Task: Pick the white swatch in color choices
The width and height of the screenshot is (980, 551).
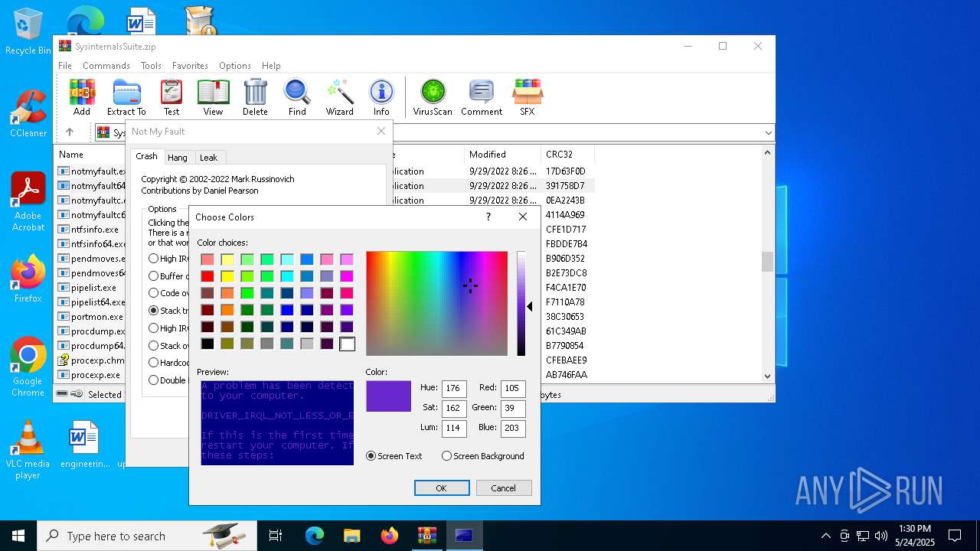Action: pos(347,344)
